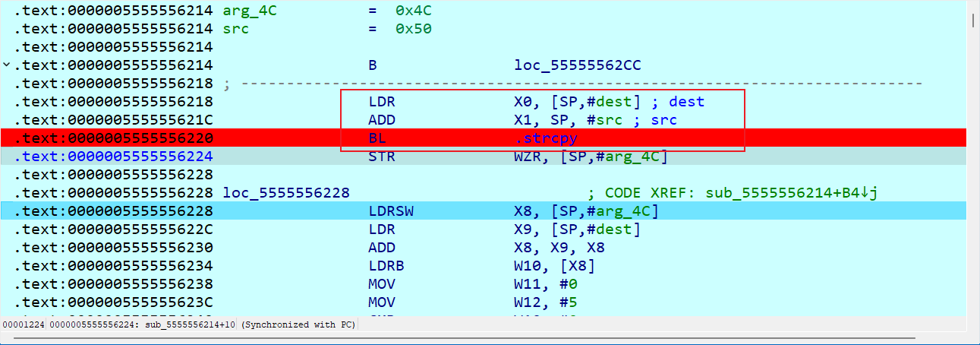Click the vertical scrollbar thumb
Screen dimensions: 980x345
coord(973,19)
